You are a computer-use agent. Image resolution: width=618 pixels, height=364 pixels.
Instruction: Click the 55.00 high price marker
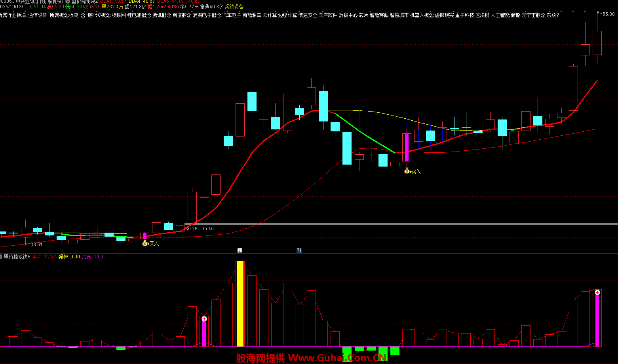coord(608,14)
